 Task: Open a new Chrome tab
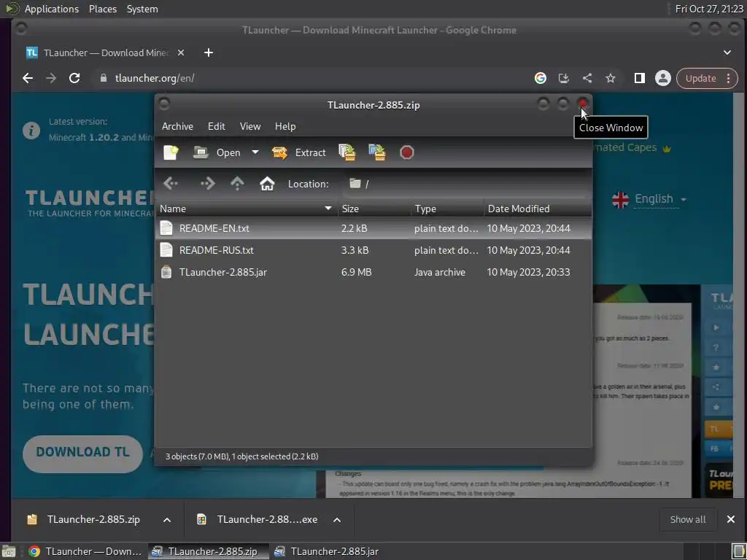pos(208,52)
